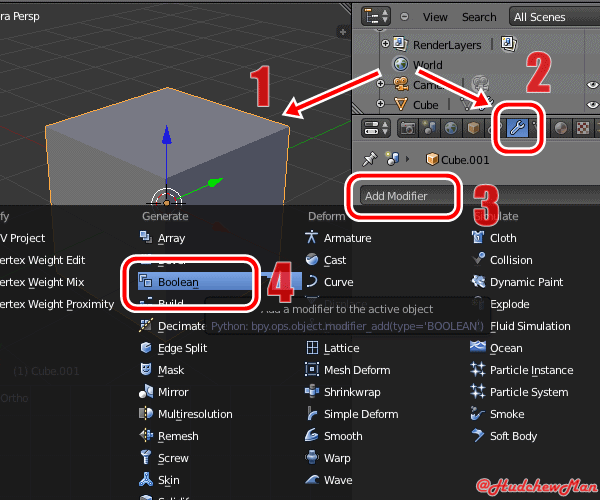This screenshot has height=500, width=600.
Task: Choose the Cast modifier
Action: [x=325, y=260]
